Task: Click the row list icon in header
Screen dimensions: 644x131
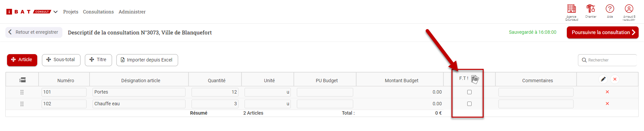Action: click(22, 80)
